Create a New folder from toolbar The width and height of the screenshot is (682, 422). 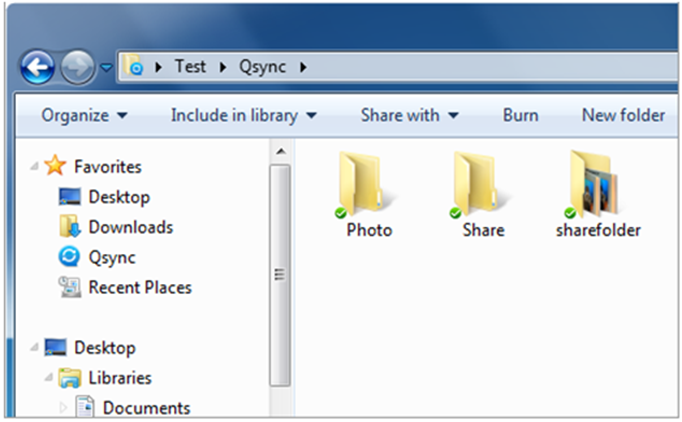(623, 115)
